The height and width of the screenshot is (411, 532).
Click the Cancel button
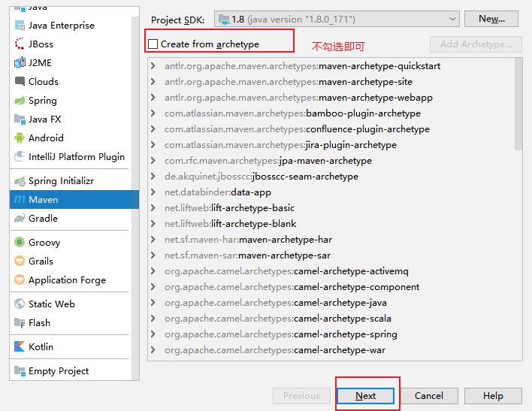click(x=429, y=396)
